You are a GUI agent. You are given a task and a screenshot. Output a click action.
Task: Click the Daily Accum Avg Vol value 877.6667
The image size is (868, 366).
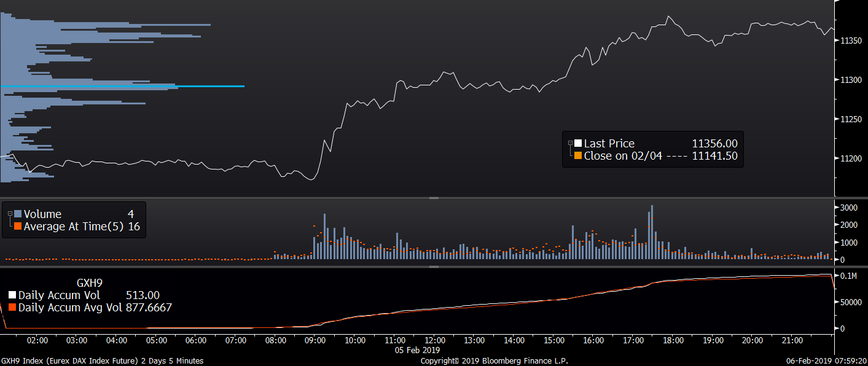coord(148,308)
